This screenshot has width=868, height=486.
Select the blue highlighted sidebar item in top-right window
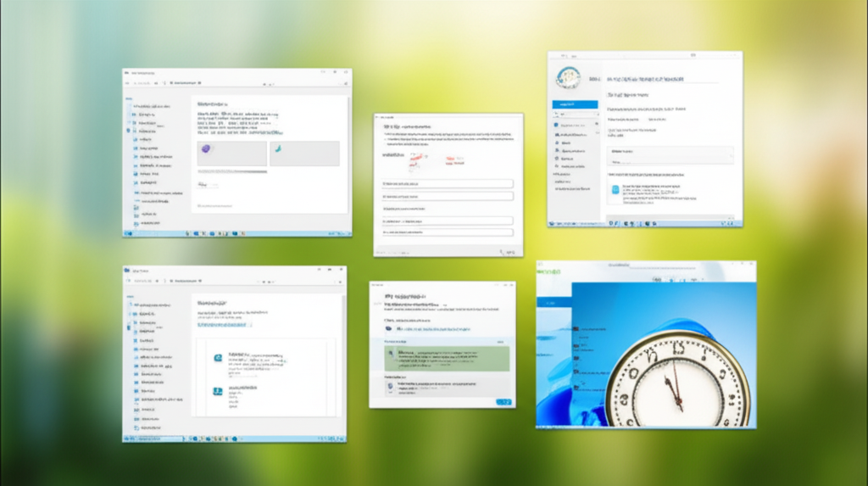click(575, 104)
